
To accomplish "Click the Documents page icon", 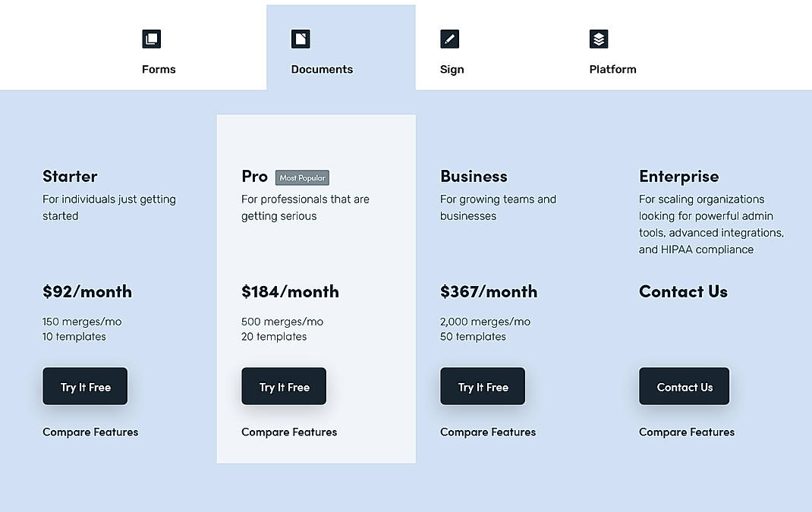I will point(300,39).
